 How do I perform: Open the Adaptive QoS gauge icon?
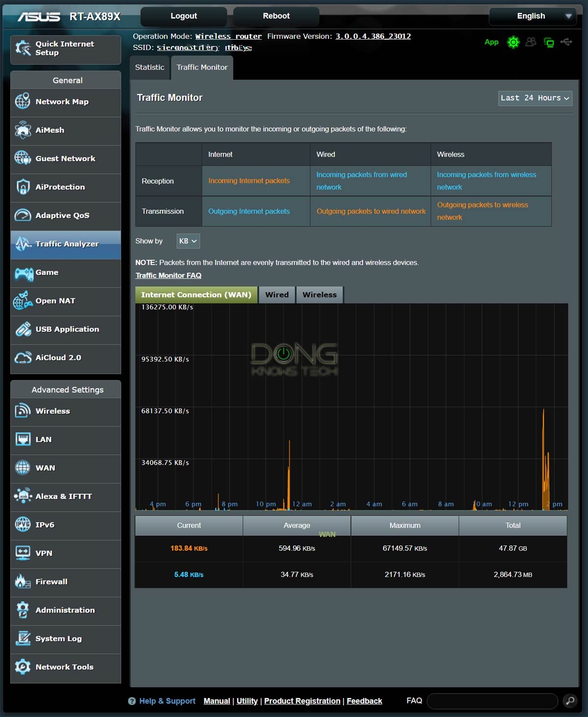[23, 215]
